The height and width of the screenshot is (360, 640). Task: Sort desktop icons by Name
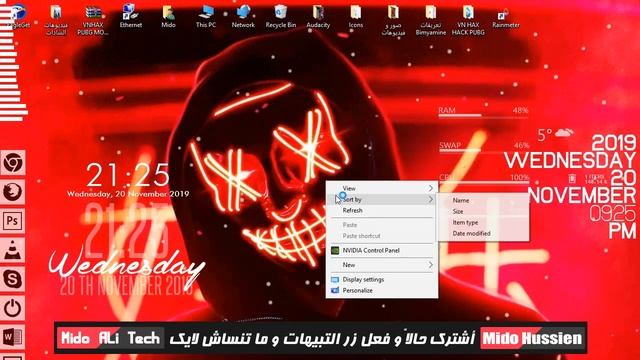(484, 200)
